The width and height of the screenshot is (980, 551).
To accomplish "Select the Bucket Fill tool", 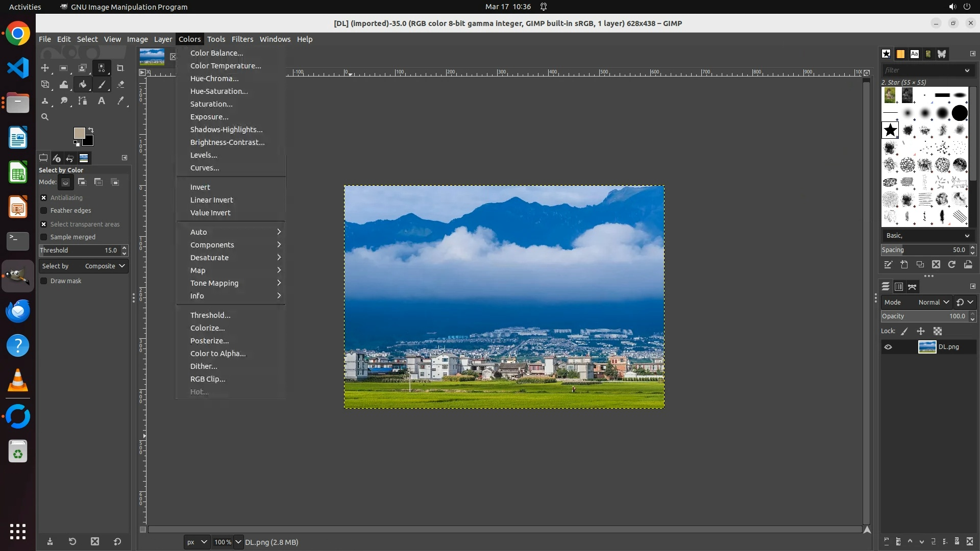I will (83, 85).
